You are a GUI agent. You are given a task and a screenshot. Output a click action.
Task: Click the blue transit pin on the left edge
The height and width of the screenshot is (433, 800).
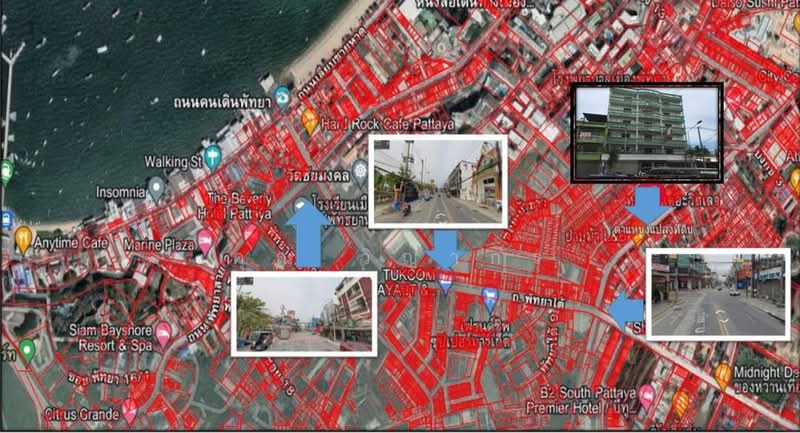pos(6,220)
